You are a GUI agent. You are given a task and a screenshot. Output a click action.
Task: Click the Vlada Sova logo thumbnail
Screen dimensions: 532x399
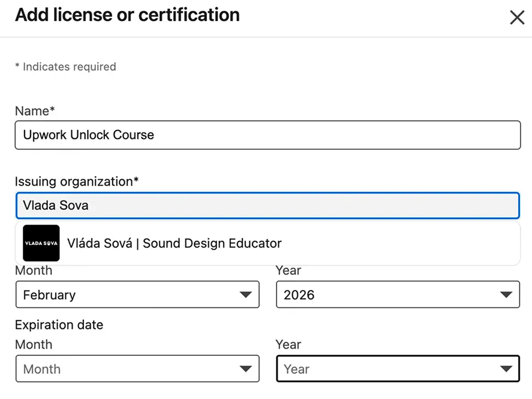(41, 243)
